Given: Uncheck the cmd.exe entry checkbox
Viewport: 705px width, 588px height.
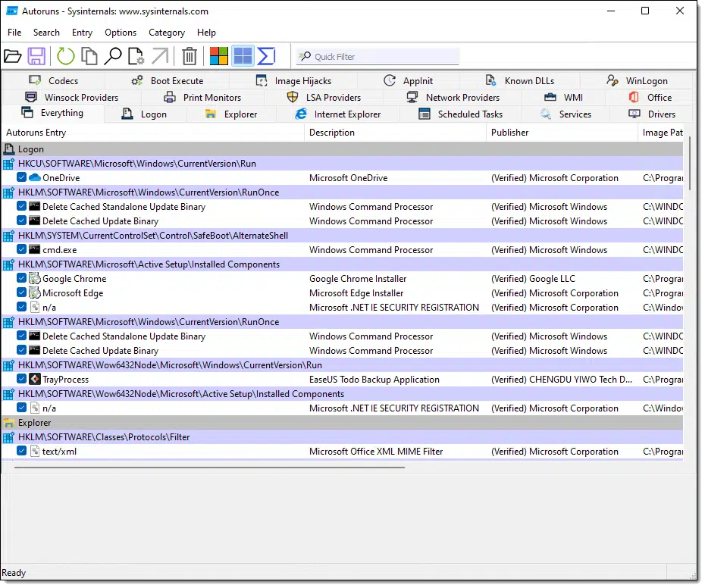Looking at the screenshot, I should click(21, 249).
